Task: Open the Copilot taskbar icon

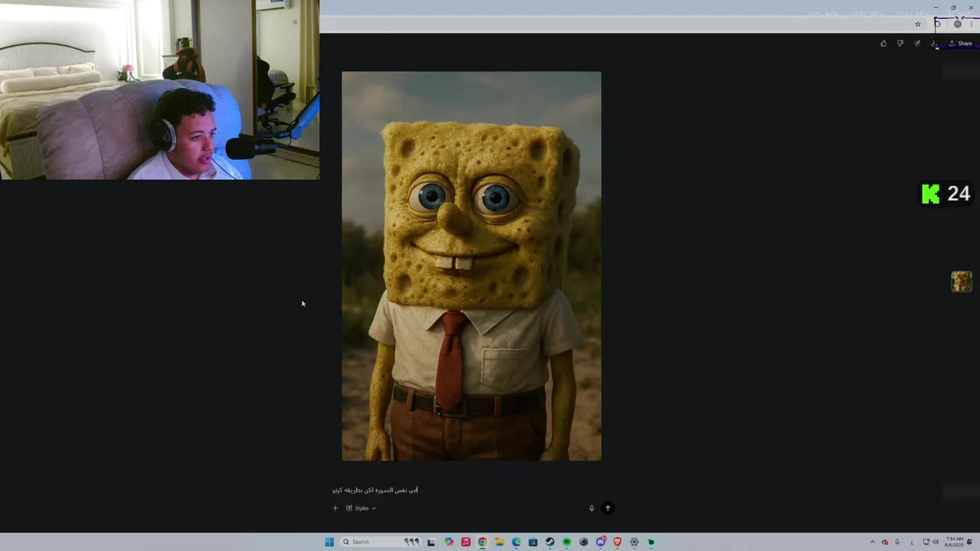Action: point(449,542)
